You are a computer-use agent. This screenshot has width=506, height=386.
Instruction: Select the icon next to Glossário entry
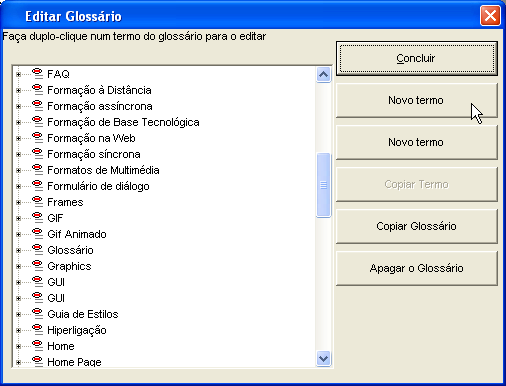[x=38, y=250]
